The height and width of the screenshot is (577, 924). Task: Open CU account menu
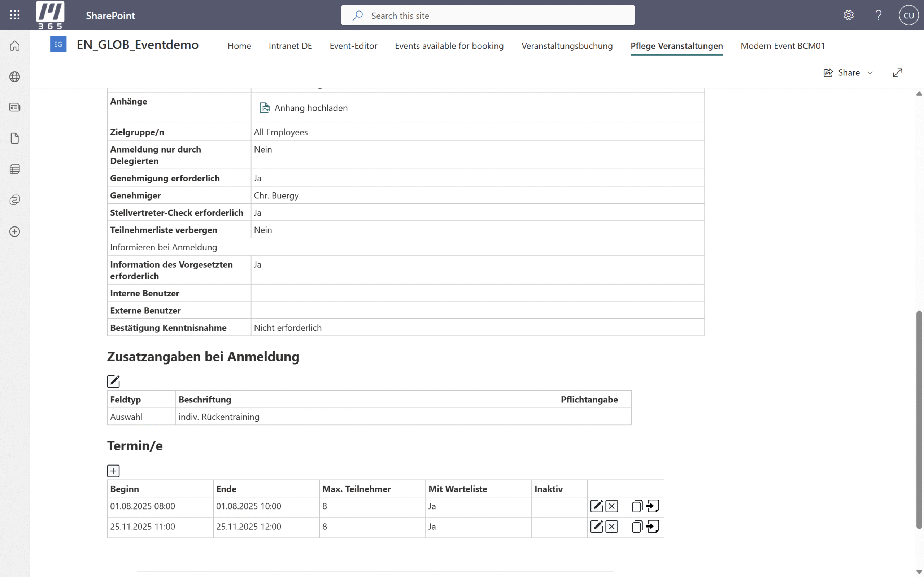tap(908, 15)
